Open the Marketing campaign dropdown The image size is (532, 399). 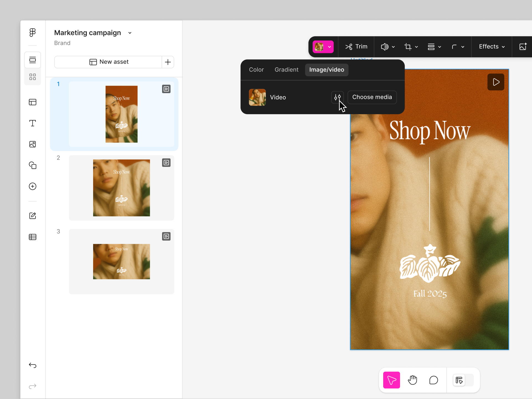129,33
